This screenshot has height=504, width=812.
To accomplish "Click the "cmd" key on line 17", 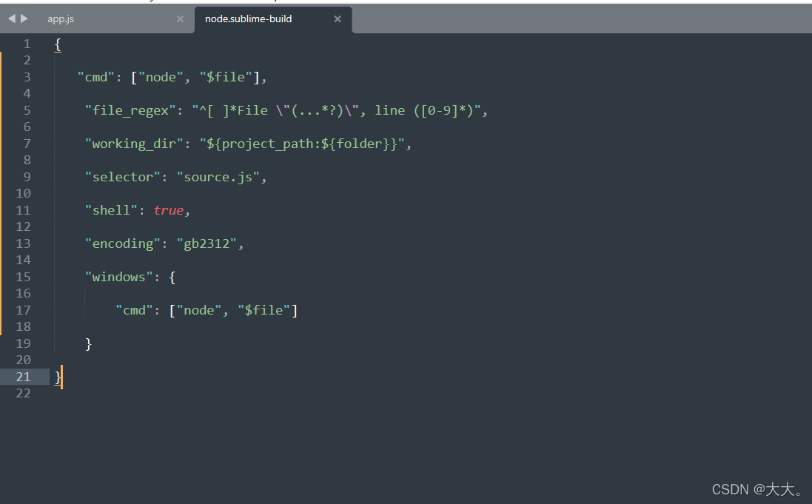I will 135,309.
